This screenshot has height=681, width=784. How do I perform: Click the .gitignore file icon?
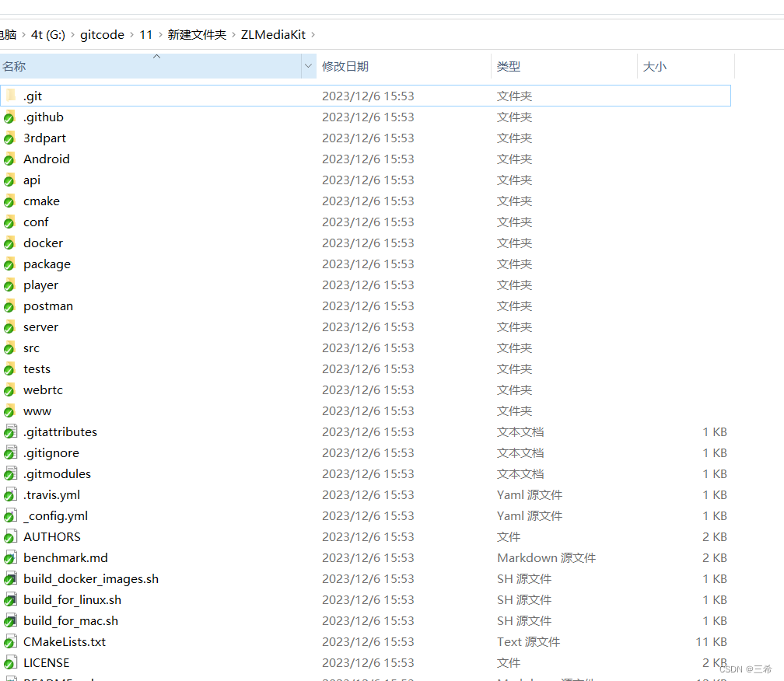pyautogui.click(x=11, y=452)
